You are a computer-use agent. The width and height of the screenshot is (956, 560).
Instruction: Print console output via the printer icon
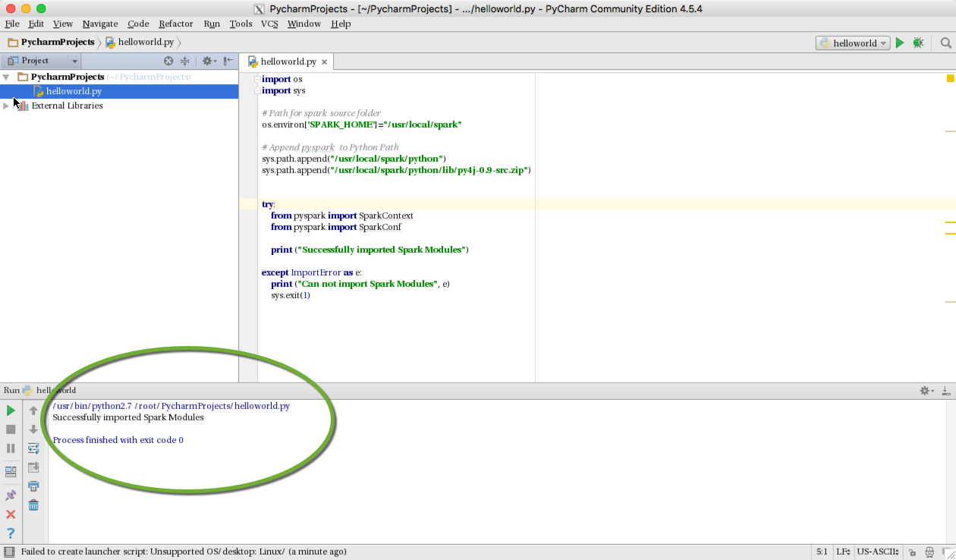[33, 485]
